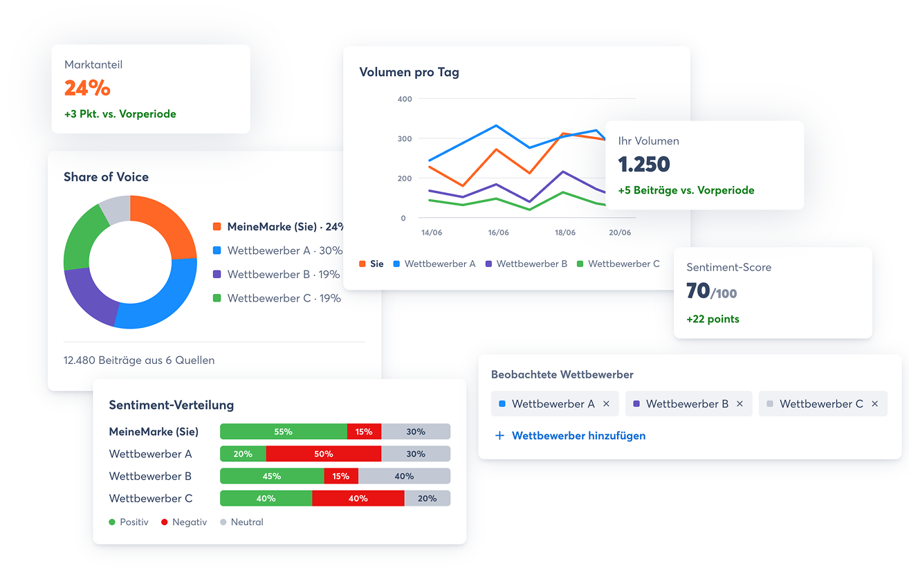Click Wettbewerber B's 40% neutral sentiment bar

[x=404, y=476]
